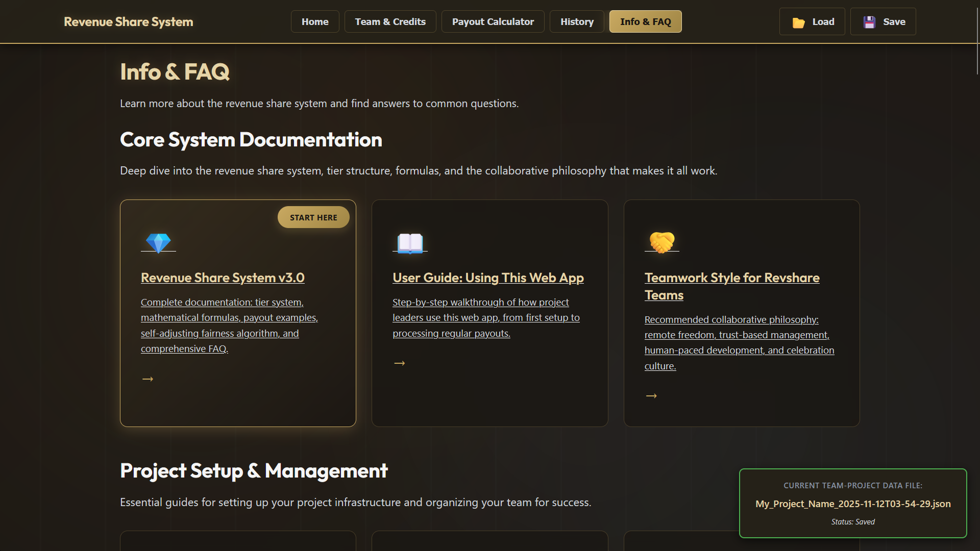Click the open book icon
980x551 pixels.
(x=410, y=243)
